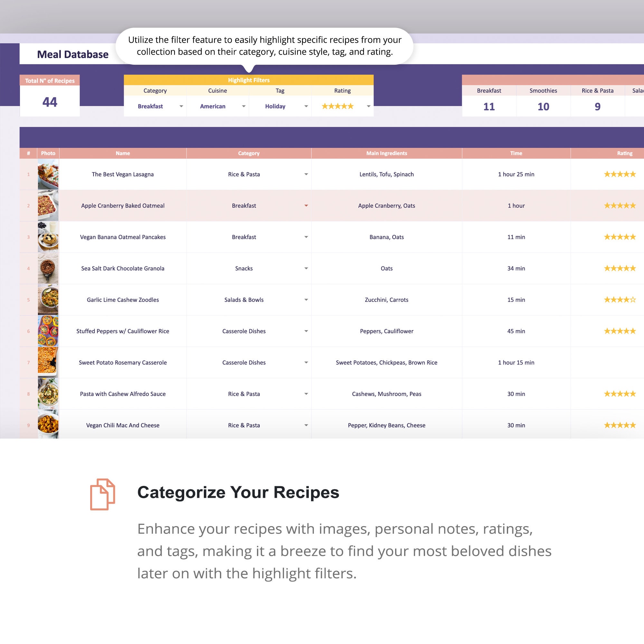Open the Category filter dropdown set to Breakfast

tap(181, 106)
